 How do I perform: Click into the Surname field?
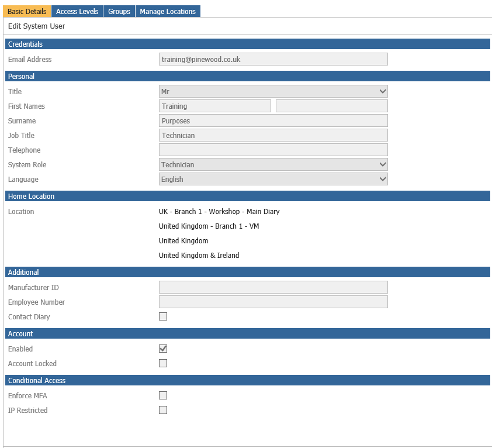273,121
